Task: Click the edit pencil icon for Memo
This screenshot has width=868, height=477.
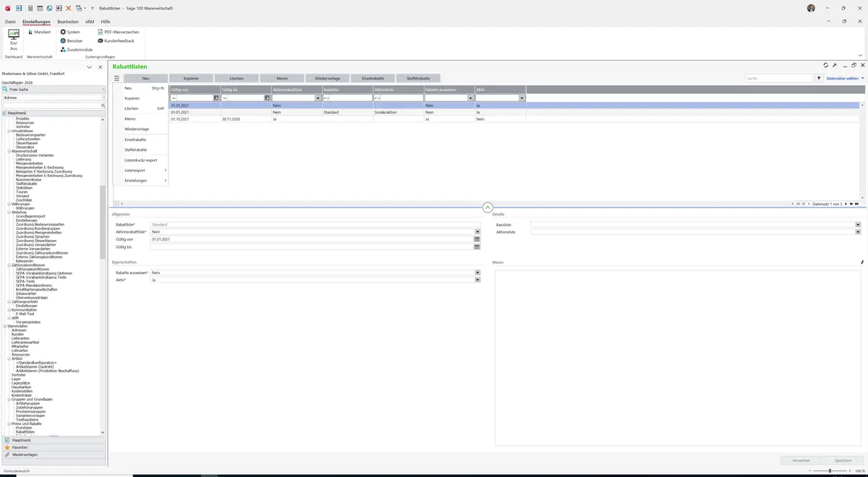Action: point(862,262)
